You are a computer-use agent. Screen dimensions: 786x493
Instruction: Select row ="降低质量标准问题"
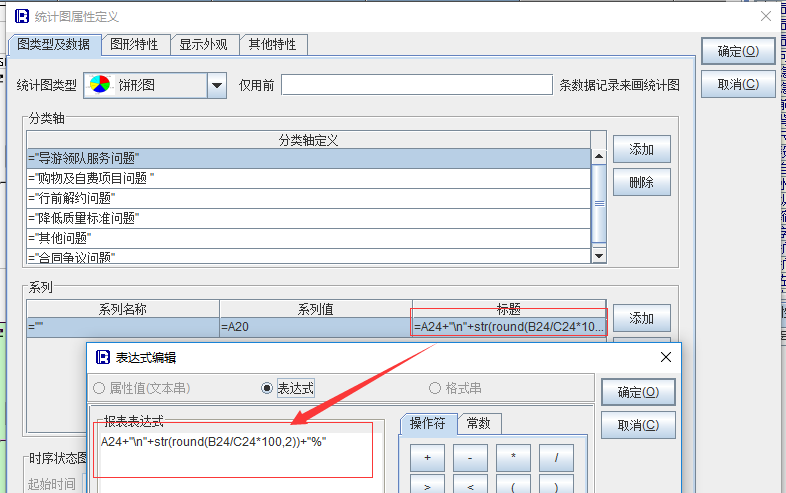309,219
